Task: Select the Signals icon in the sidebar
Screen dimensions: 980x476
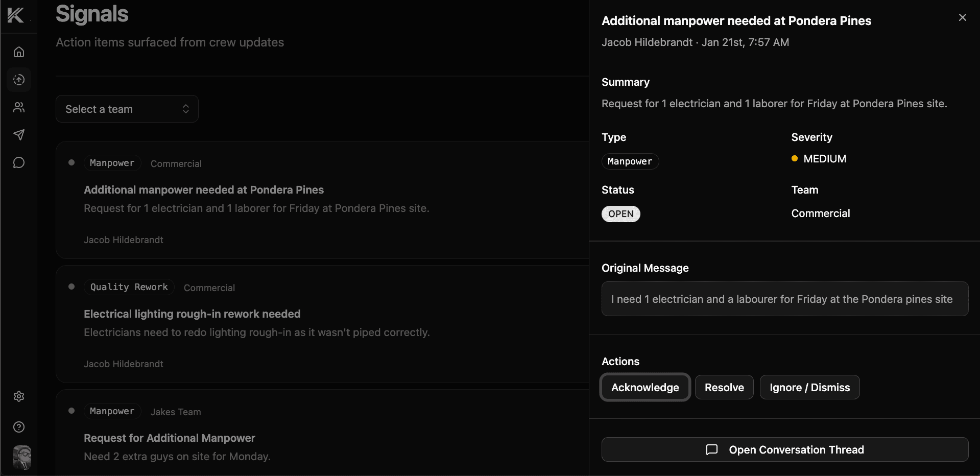Action: pyautogui.click(x=19, y=80)
